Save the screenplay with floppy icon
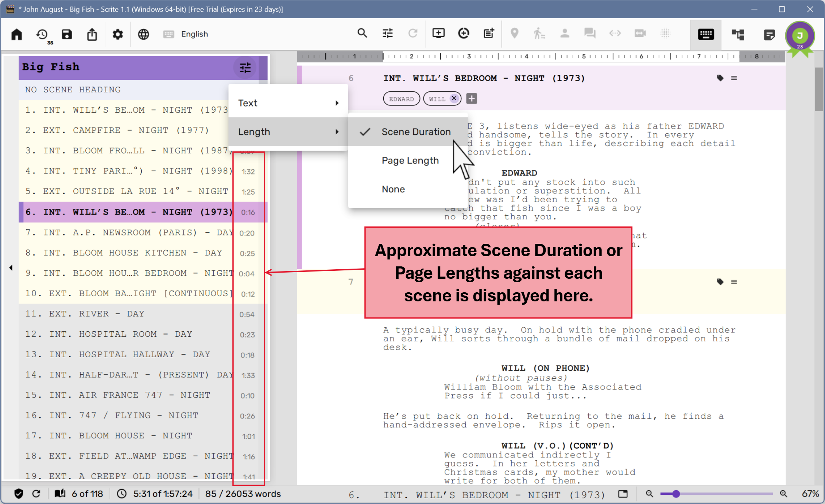 point(67,34)
